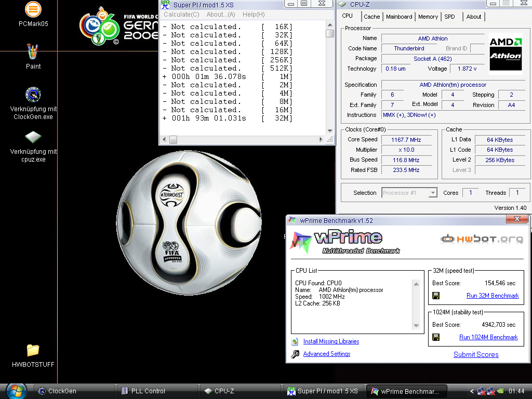Save the 1024M score with floppy icon
The image size is (532, 399).
(436, 337)
